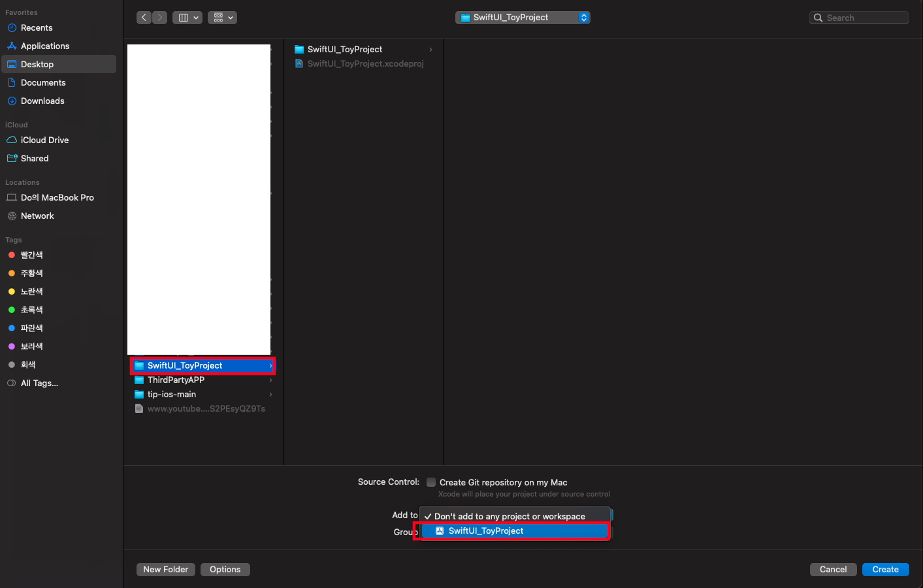Enable Create Git repository on my Mac
This screenshot has width=923, height=588.
(x=431, y=483)
